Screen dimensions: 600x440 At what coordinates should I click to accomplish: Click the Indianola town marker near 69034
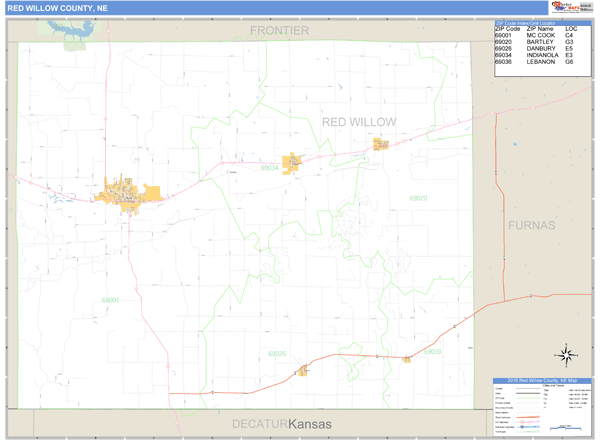click(x=293, y=162)
